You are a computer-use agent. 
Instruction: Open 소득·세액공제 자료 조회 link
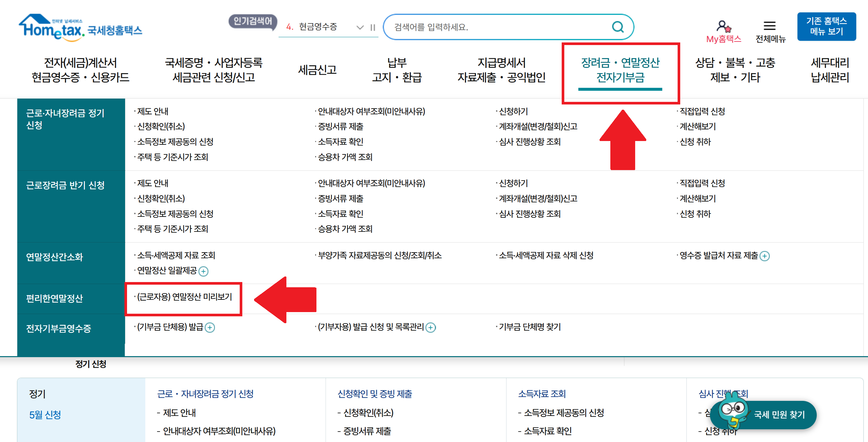(176, 255)
